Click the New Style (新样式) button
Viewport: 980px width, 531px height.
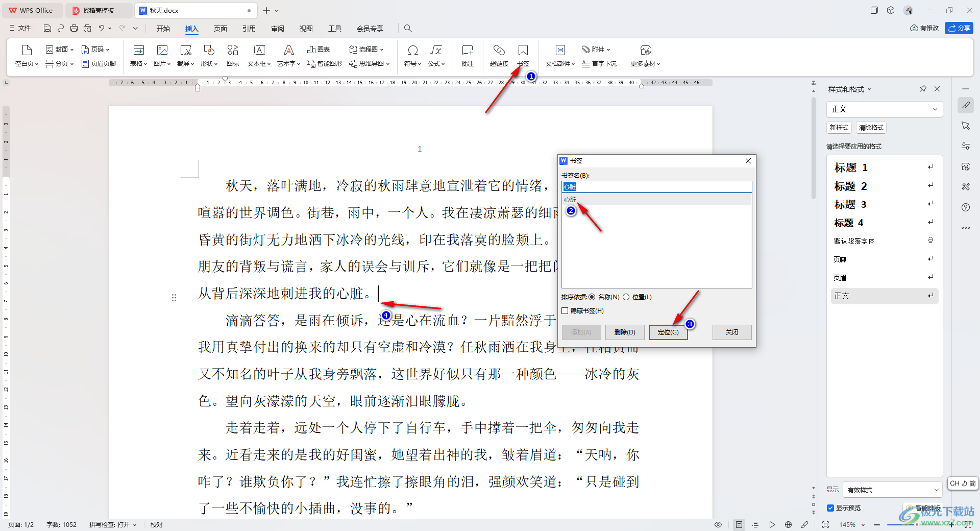point(839,128)
